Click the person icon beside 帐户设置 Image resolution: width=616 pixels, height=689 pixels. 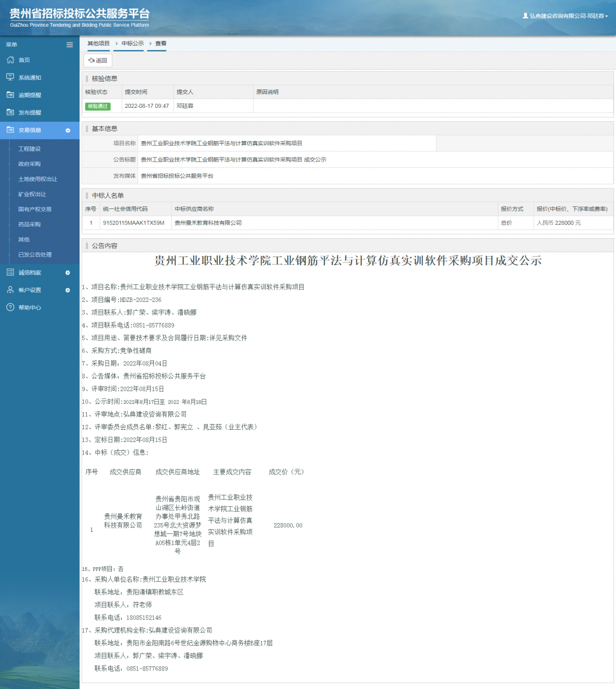(x=10, y=290)
